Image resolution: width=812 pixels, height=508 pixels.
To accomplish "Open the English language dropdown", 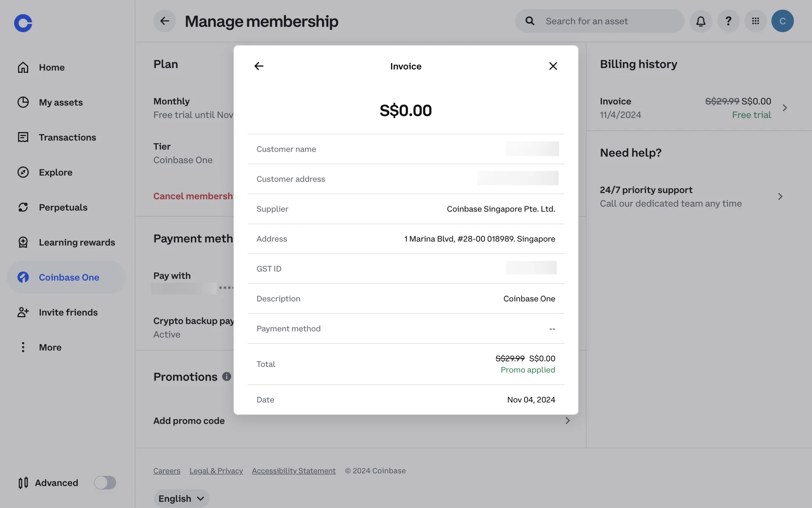I will (x=181, y=498).
